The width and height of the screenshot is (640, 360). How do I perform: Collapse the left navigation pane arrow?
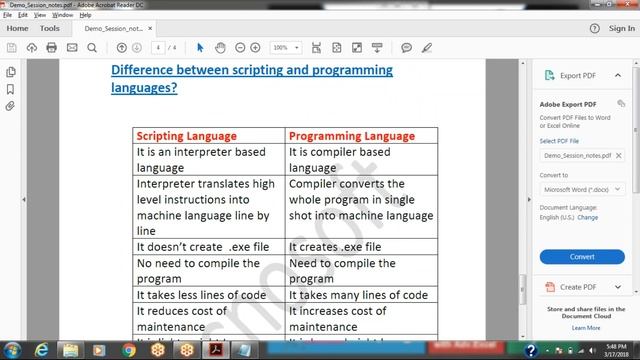[x=24, y=200]
